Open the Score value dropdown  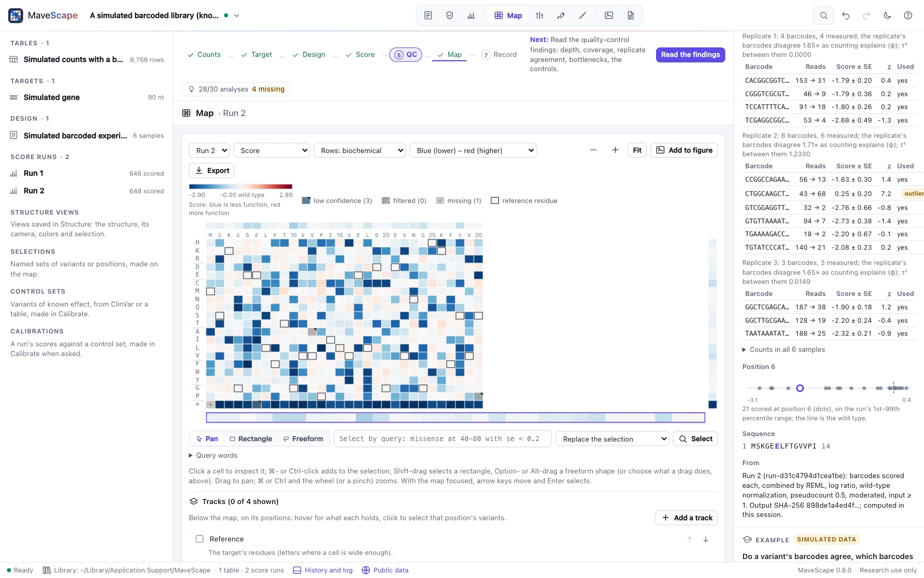click(x=272, y=150)
